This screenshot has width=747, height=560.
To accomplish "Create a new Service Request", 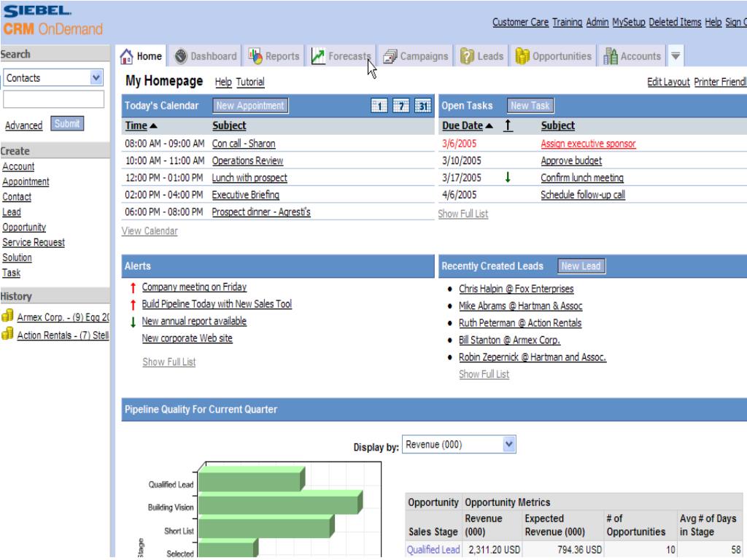I will pyautogui.click(x=34, y=242).
